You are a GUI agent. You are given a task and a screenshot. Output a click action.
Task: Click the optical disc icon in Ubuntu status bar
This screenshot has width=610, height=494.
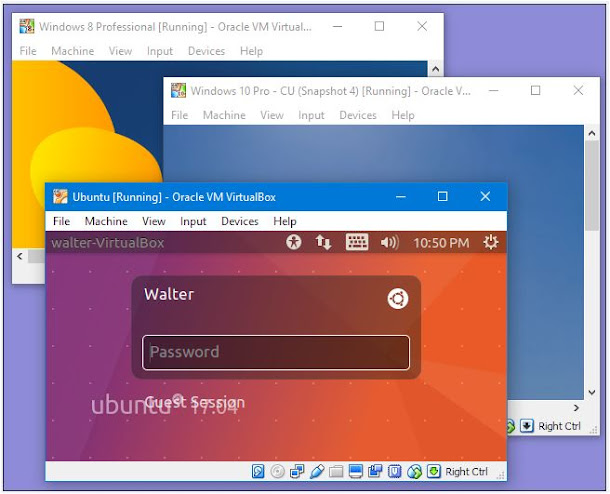pyautogui.click(x=277, y=471)
